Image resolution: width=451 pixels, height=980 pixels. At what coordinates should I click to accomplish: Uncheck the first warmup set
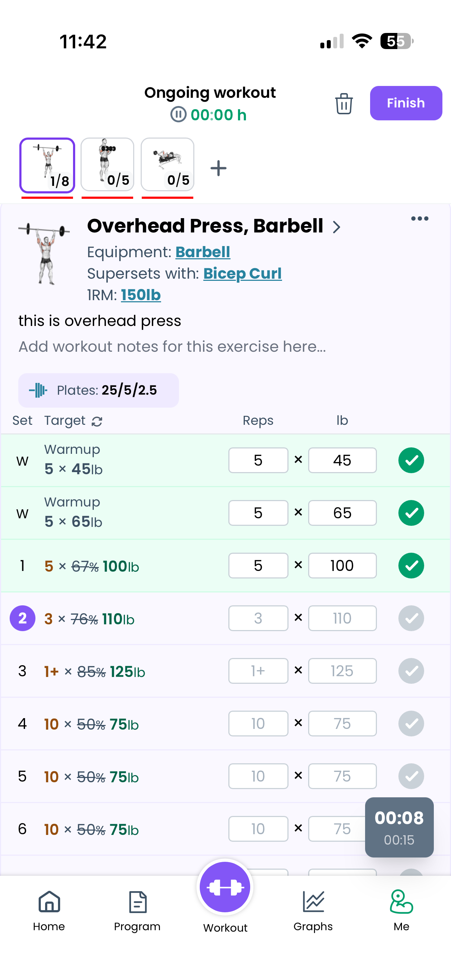point(411,460)
